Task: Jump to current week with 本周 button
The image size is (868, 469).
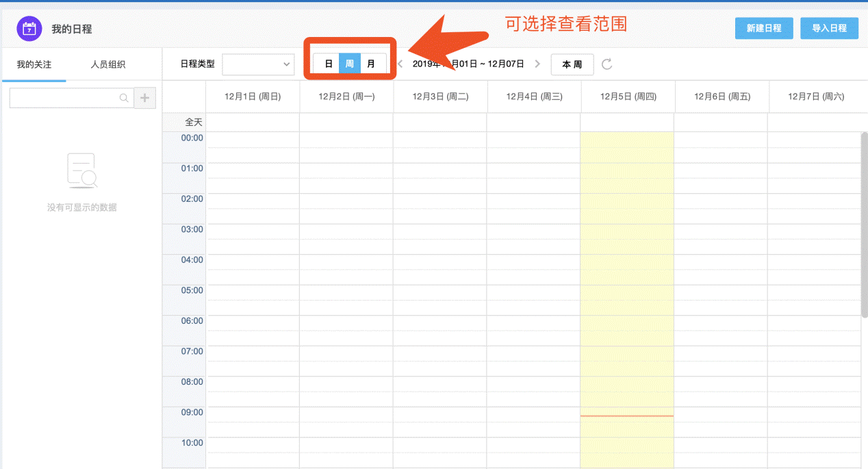Action: pos(572,64)
